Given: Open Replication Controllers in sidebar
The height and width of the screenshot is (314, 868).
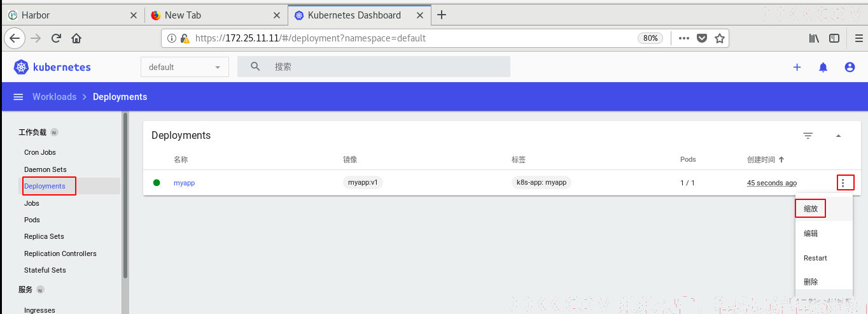Looking at the screenshot, I should coord(60,253).
